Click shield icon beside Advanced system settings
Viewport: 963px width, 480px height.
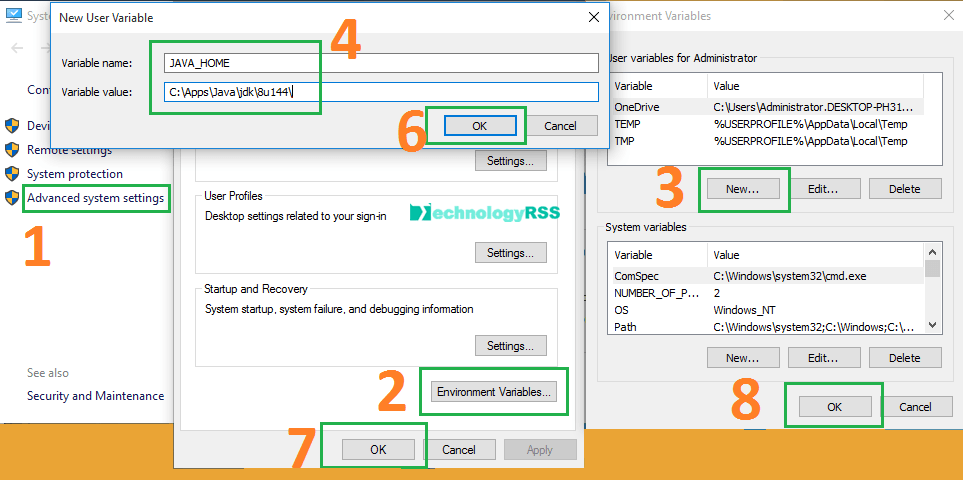click(12, 198)
